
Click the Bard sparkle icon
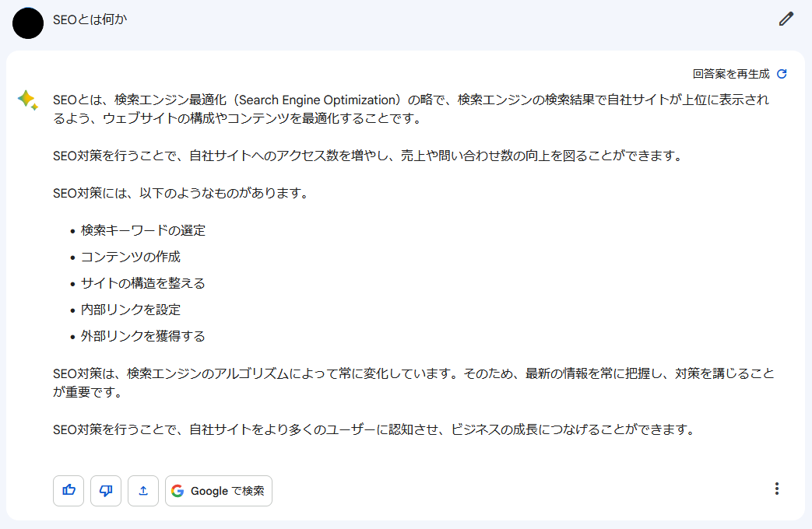[27, 100]
